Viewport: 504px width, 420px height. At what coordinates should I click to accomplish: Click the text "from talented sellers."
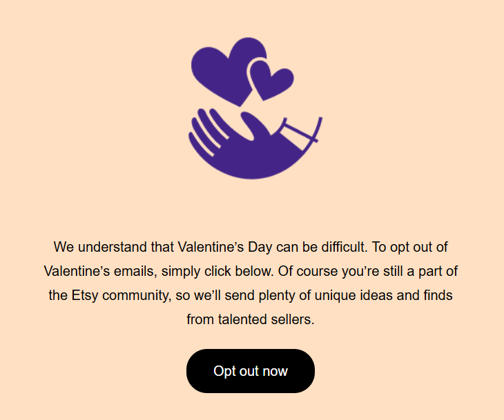[251, 319]
